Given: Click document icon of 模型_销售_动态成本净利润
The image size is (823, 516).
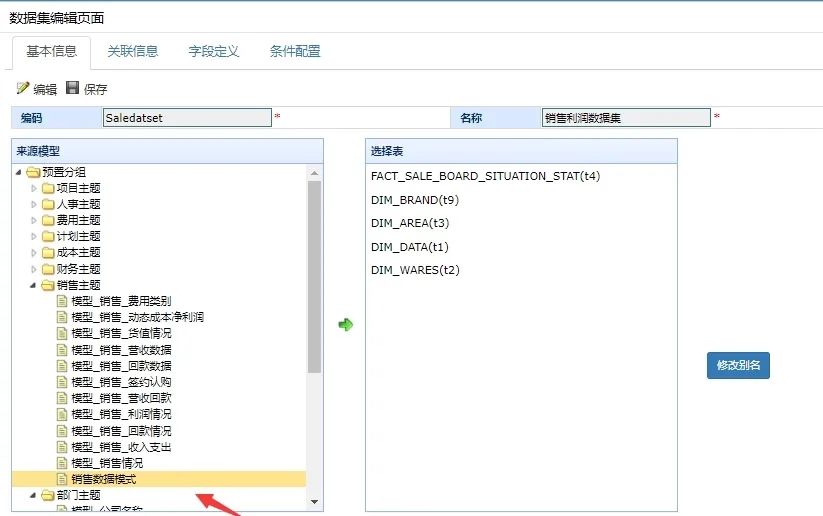Looking at the screenshot, I should [62, 318].
